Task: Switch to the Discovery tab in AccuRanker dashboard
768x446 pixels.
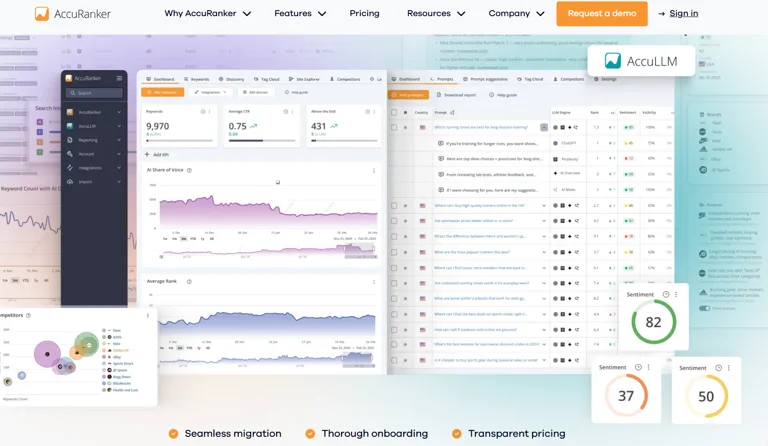Action: tap(231, 79)
